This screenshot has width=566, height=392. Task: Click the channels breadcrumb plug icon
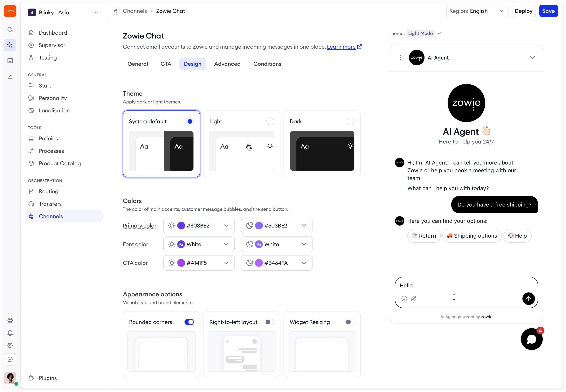tap(116, 11)
